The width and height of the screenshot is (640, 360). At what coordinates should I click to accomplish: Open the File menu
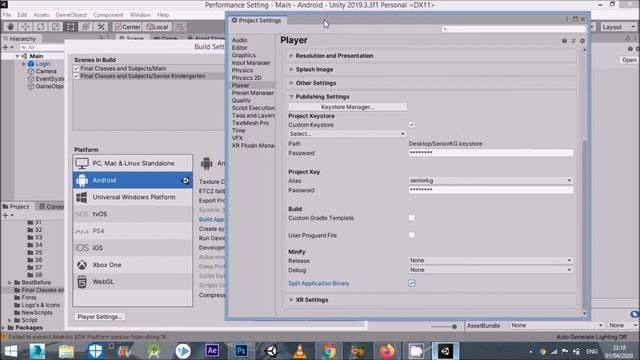(x=7, y=15)
